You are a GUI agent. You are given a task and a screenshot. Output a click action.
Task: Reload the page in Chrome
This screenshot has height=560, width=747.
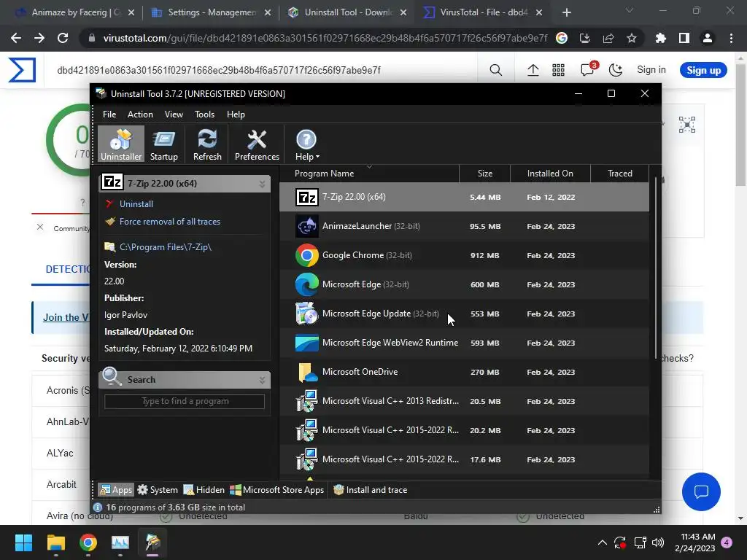coord(63,38)
